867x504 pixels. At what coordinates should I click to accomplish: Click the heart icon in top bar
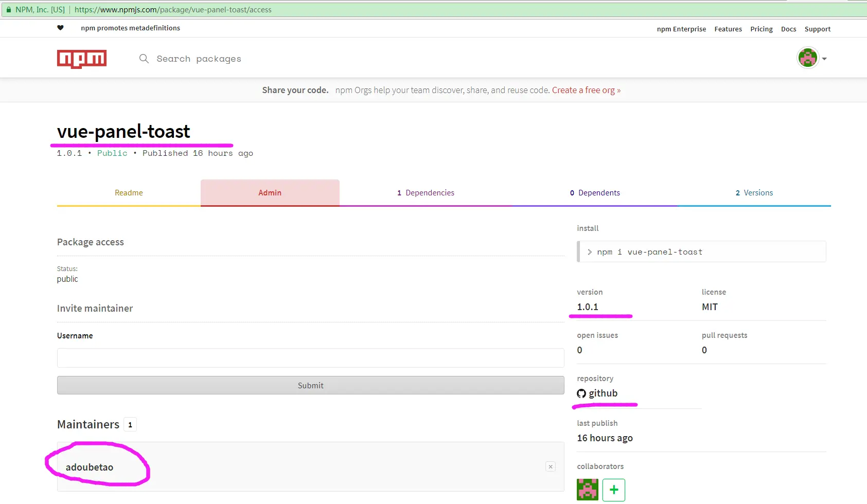pyautogui.click(x=60, y=28)
